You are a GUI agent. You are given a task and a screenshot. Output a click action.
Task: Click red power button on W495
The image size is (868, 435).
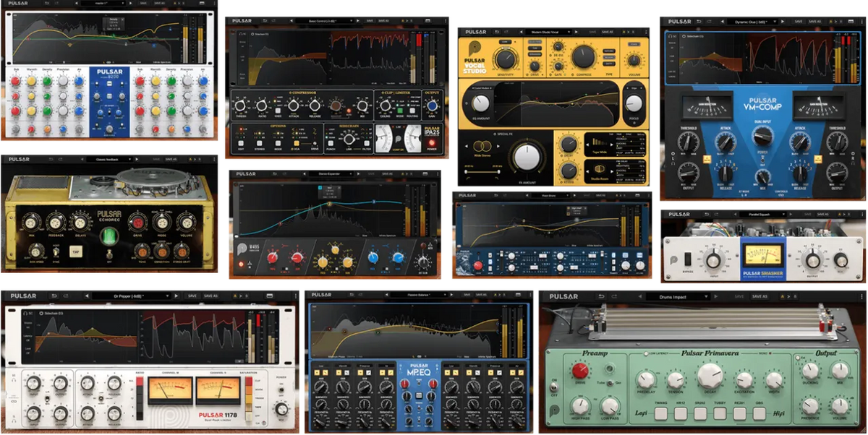point(242,265)
